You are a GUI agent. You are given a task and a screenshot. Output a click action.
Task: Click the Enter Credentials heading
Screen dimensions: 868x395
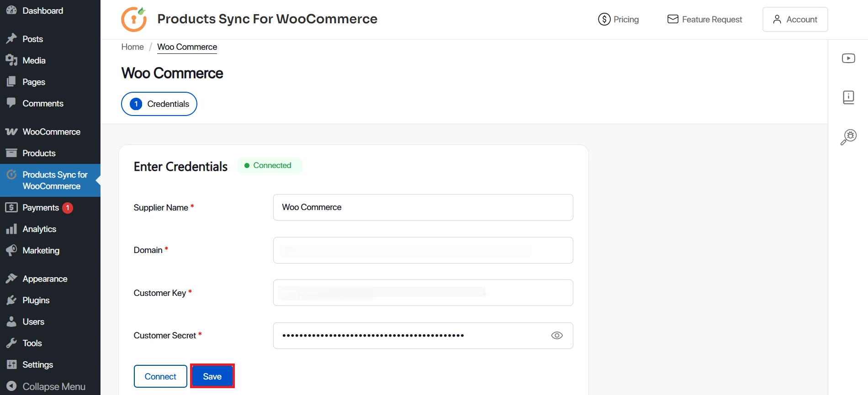tap(180, 167)
